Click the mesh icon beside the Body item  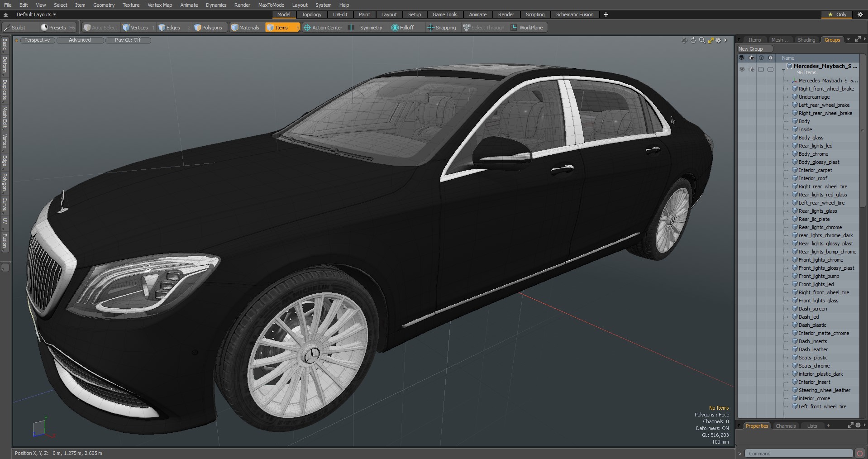tap(795, 121)
